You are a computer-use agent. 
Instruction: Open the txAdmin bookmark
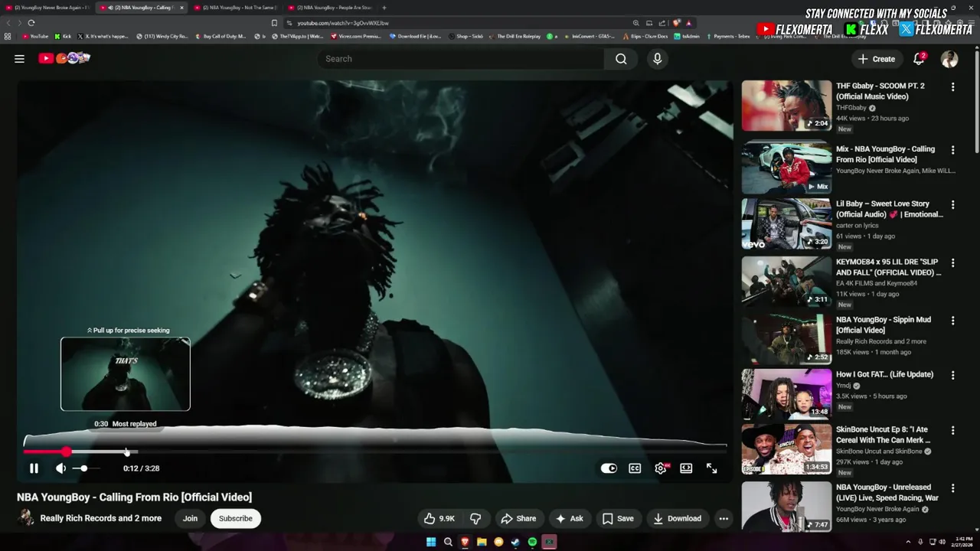tap(688, 36)
